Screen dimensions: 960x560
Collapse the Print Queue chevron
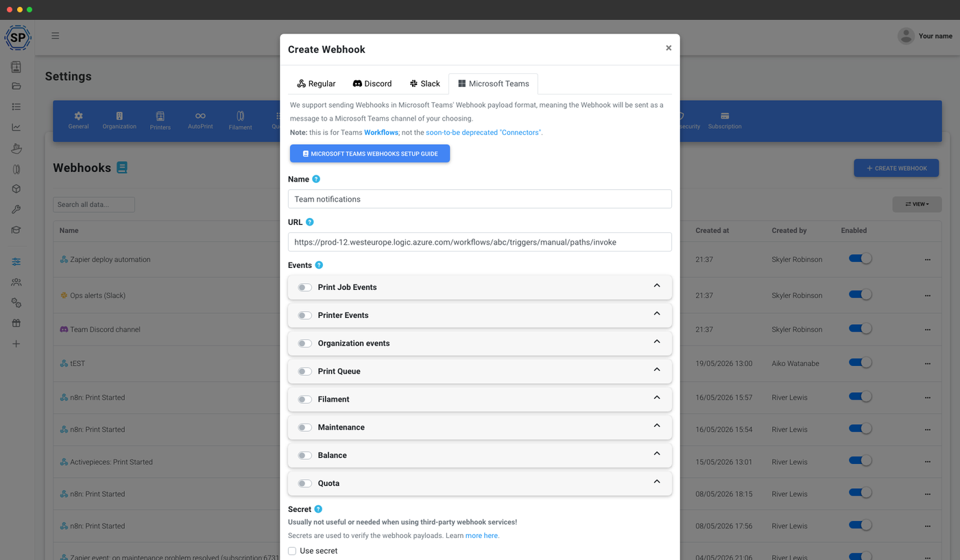coord(657,369)
